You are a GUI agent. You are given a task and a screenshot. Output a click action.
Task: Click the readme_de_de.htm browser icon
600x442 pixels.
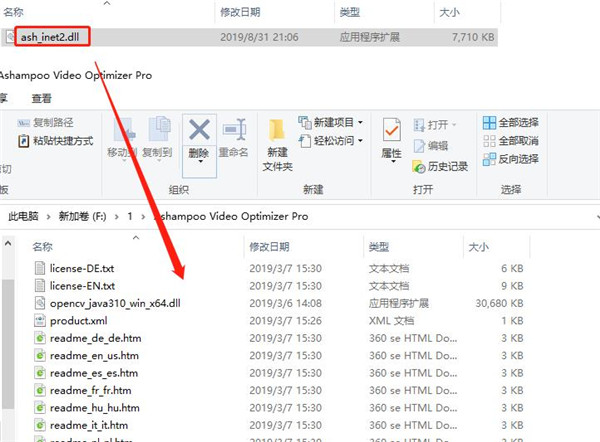[40, 338]
